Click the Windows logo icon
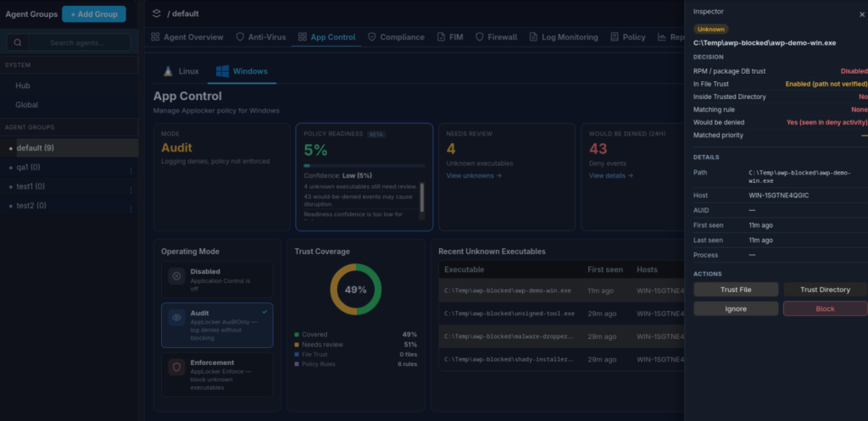 (x=223, y=71)
